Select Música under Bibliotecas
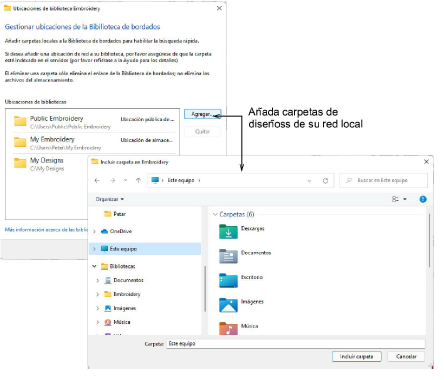The width and height of the screenshot is (444, 380). (122, 322)
